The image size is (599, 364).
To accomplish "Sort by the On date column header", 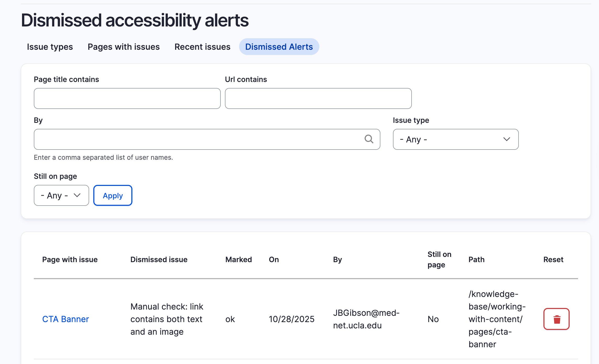I will tap(274, 260).
